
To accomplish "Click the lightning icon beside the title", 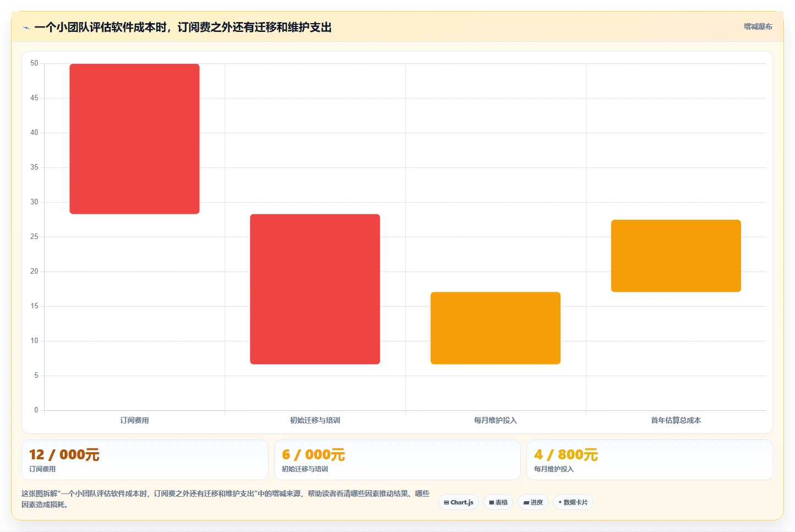I will [26, 28].
